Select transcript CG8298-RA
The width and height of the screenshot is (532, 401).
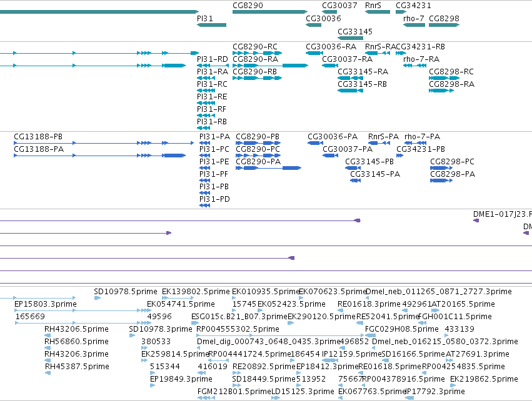click(441, 91)
